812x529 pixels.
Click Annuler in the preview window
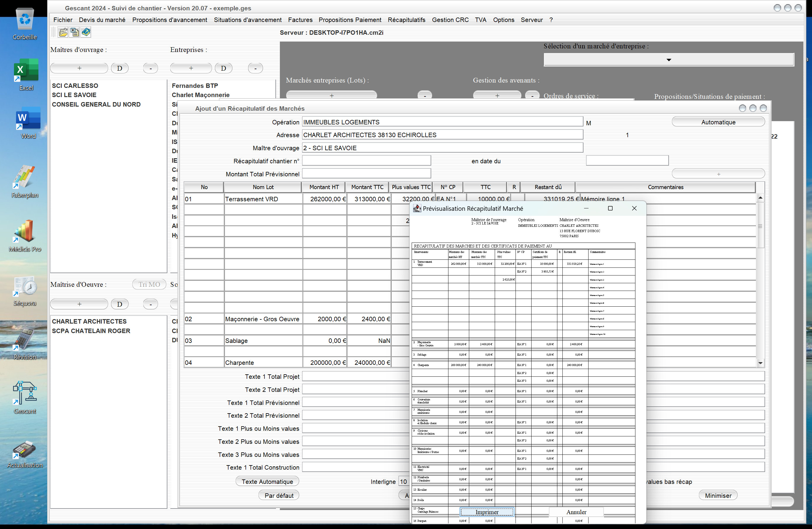pos(576,512)
